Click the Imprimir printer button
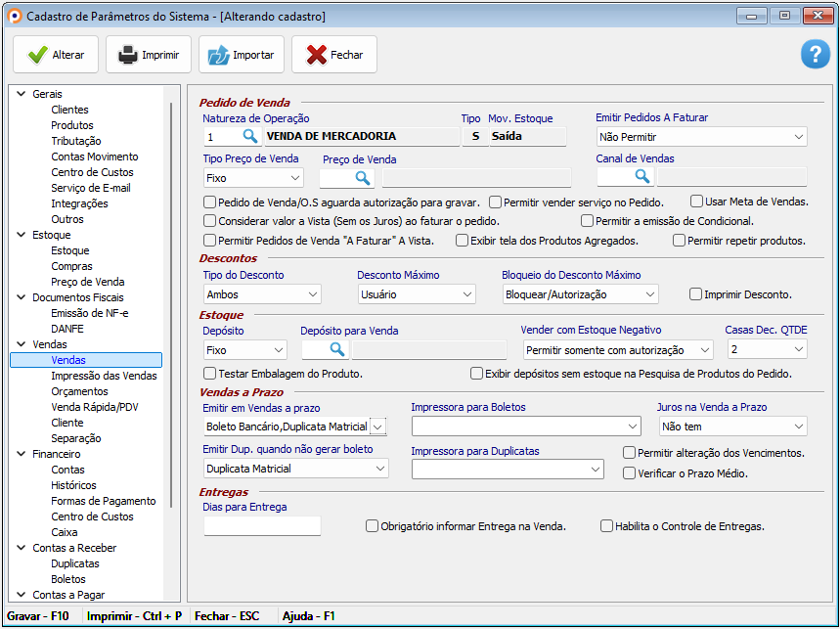Image resolution: width=840 pixels, height=629 pixels. point(149,55)
